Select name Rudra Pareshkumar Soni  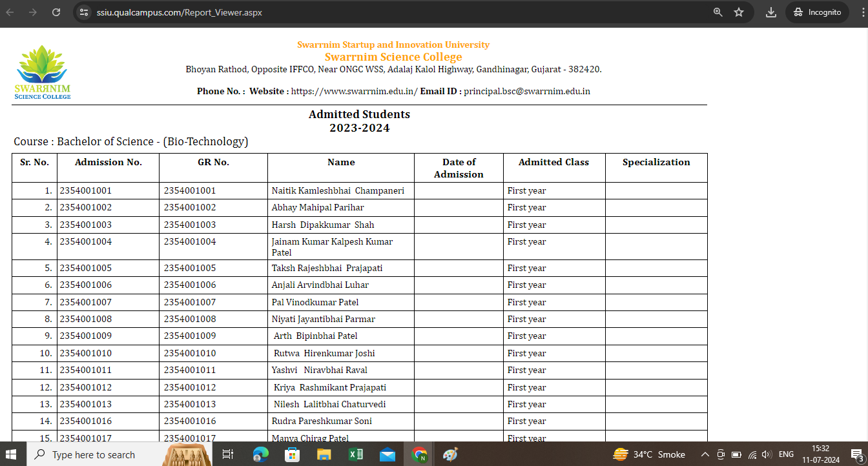coord(322,421)
